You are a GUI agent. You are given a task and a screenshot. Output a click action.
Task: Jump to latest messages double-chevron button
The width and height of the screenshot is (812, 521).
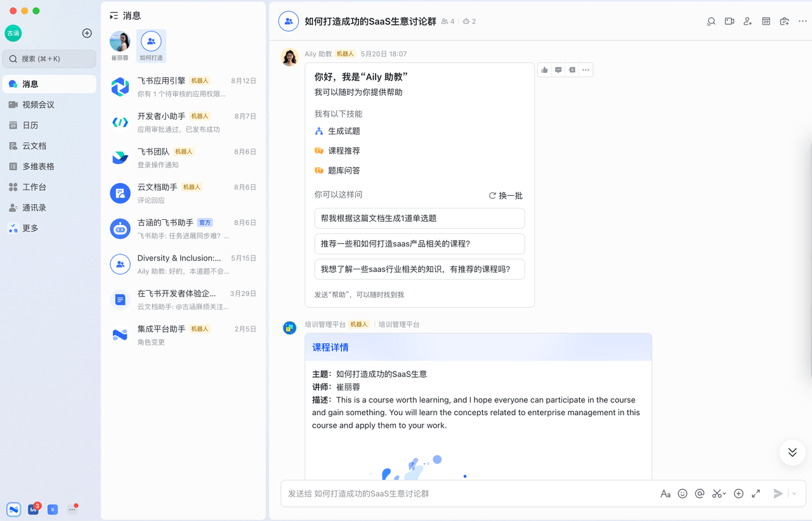pos(792,453)
